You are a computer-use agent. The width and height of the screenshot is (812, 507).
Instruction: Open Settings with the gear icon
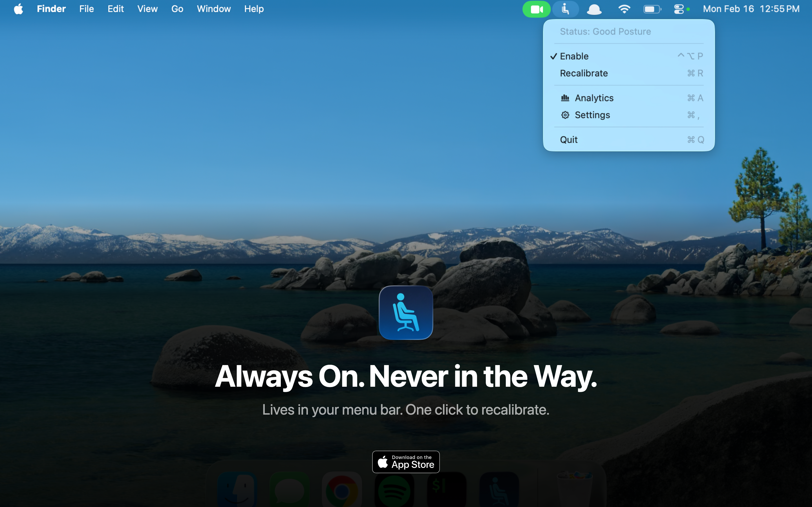pyautogui.click(x=592, y=115)
